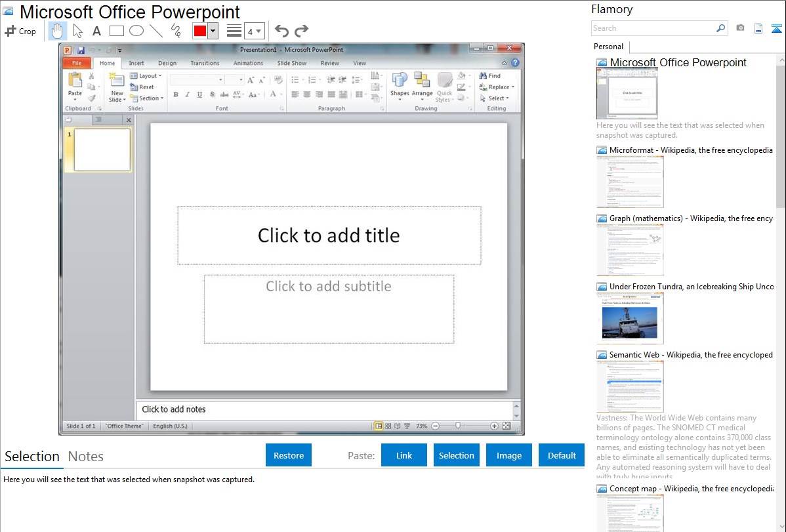The width and height of the screenshot is (786, 532).
Task: Pick the freehand scribble tool
Action: tap(176, 31)
